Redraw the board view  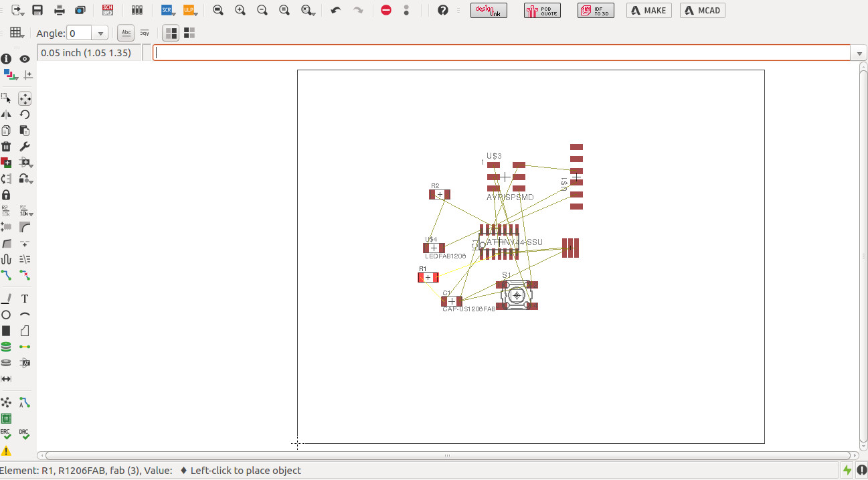pyautogui.click(x=284, y=10)
